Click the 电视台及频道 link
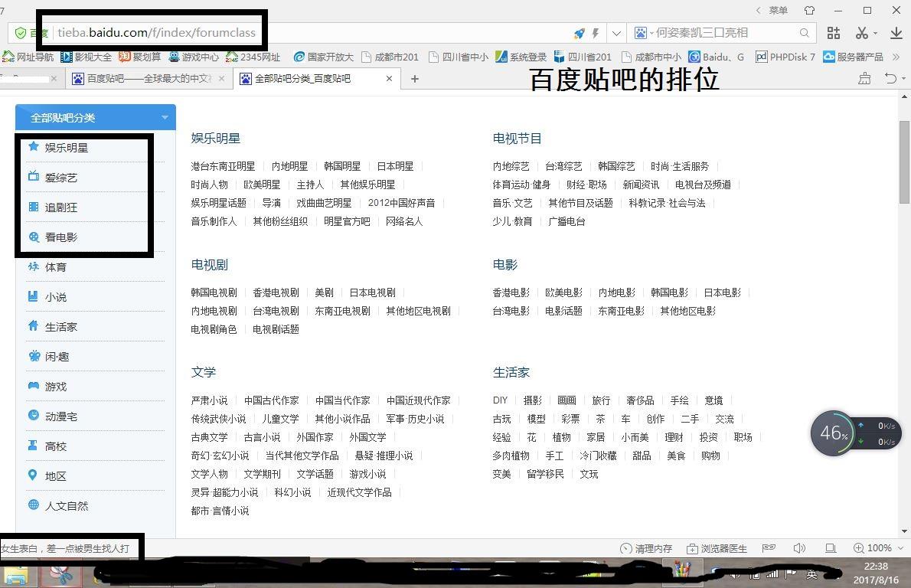The image size is (911, 588). click(x=703, y=185)
